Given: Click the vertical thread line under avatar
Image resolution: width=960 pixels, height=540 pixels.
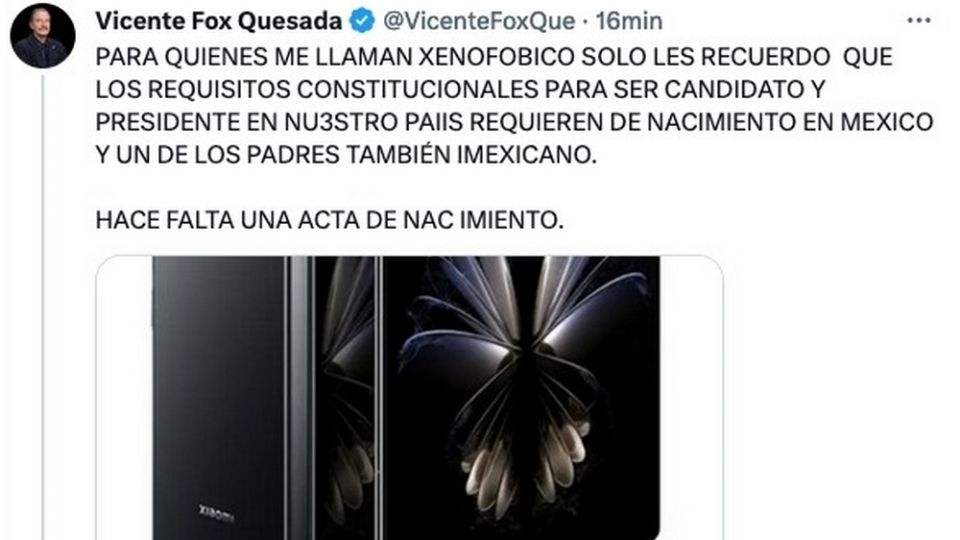Looking at the screenshot, I should (43, 306).
